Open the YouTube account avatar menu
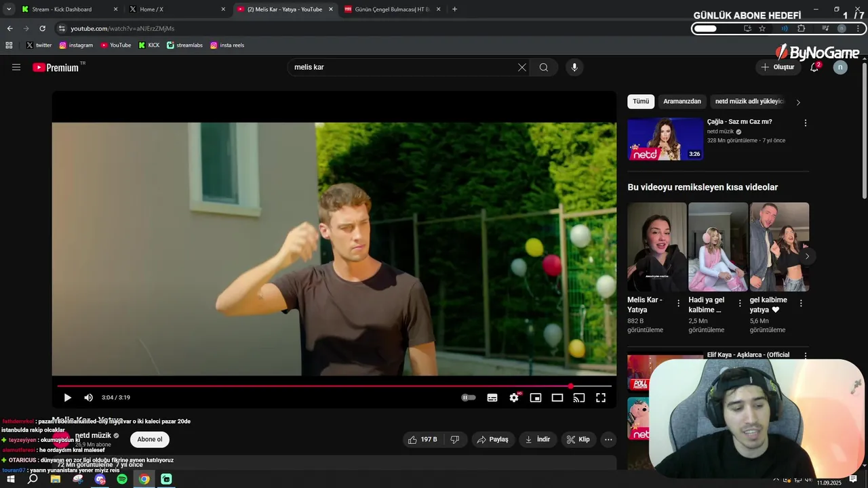The height and width of the screenshot is (488, 868). point(840,67)
